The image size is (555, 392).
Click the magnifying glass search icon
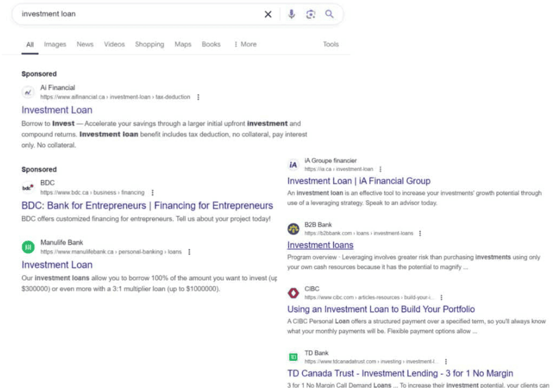[x=329, y=14]
